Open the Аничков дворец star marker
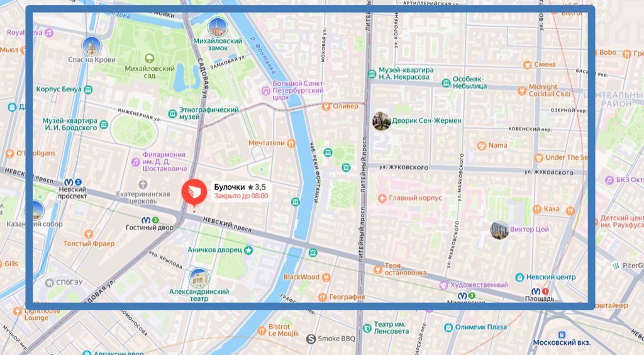The height and width of the screenshot is (355, 644). point(249,251)
